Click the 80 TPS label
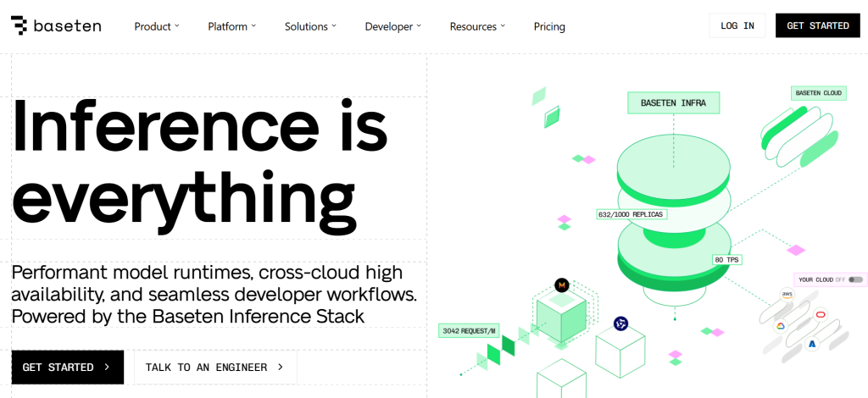868x398 pixels. click(726, 260)
